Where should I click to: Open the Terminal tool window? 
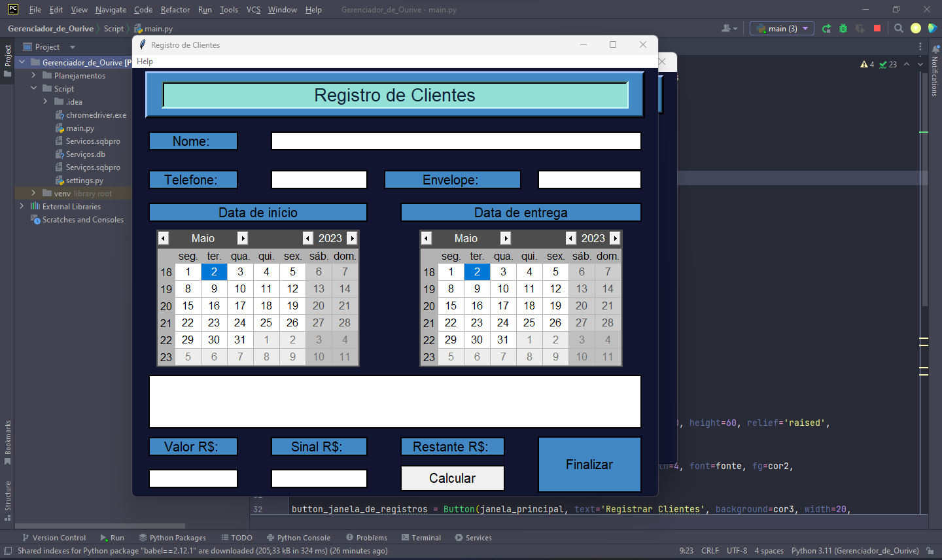421,537
